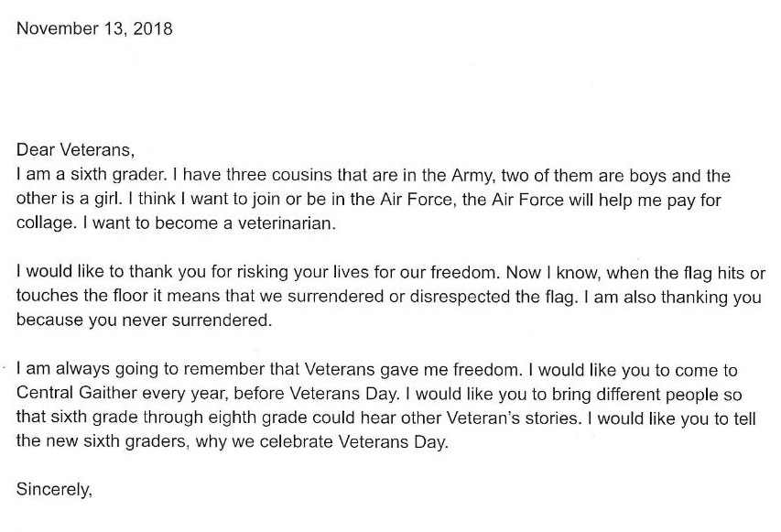
Task: Click the 'Dear Veterans,' greeting
Action: 75,149
